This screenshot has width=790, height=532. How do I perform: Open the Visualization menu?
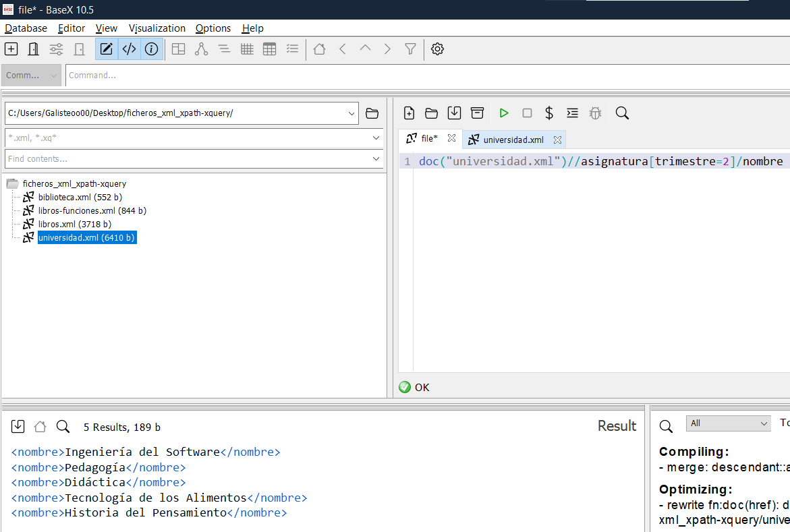(x=157, y=28)
